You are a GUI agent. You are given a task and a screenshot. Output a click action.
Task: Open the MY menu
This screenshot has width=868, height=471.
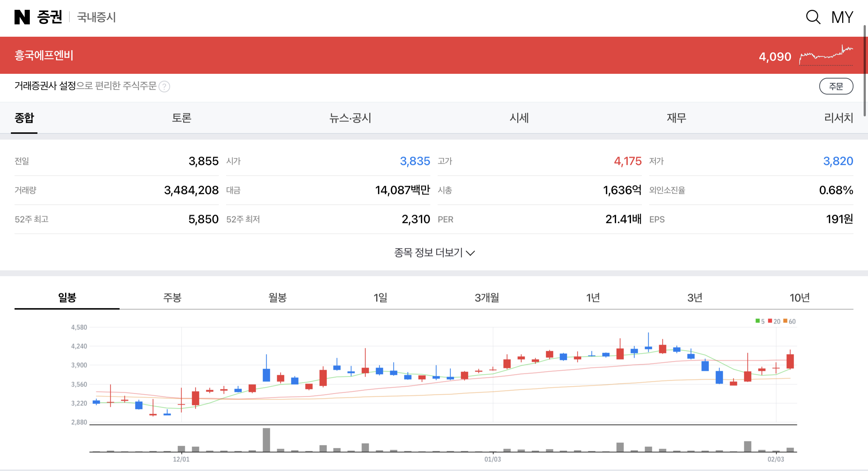(842, 17)
